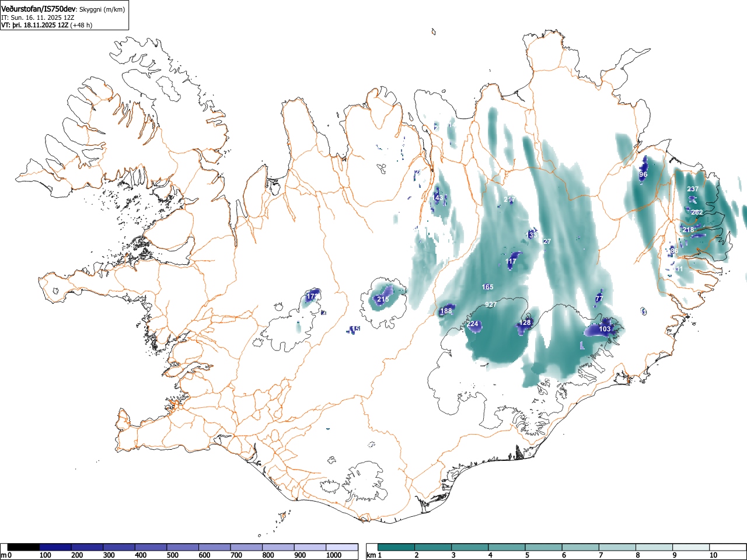Click the black 0–100 m legend swatch

(23, 547)
